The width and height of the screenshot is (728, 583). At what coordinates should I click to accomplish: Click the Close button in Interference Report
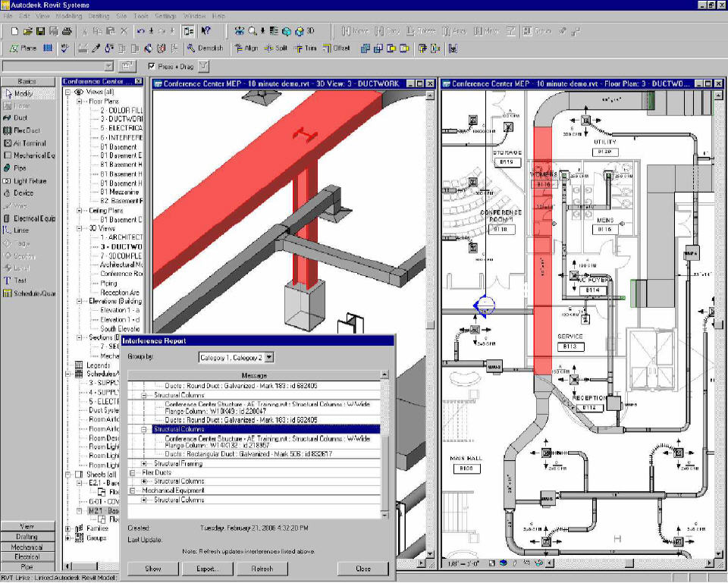click(x=363, y=568)
